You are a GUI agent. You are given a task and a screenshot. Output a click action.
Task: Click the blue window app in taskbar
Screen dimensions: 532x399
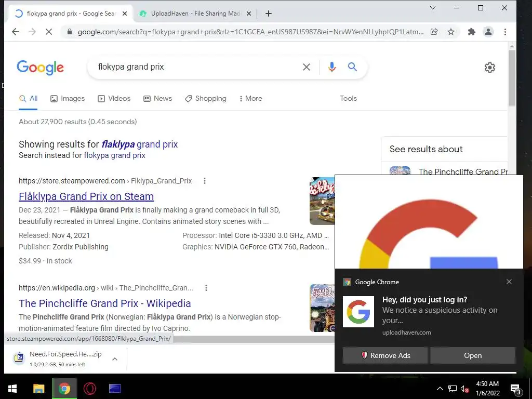tap(115, 389)
